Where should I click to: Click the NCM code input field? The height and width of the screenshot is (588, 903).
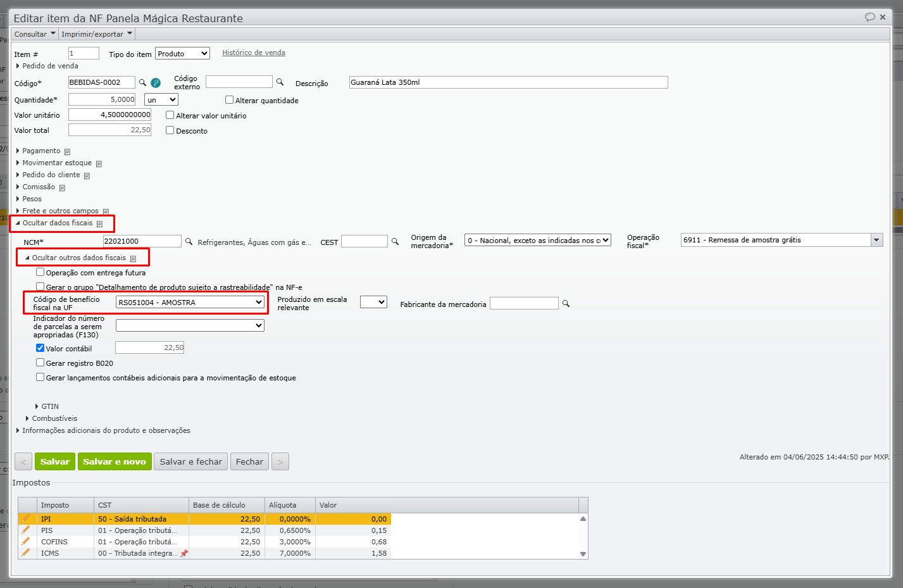[142, 241]
